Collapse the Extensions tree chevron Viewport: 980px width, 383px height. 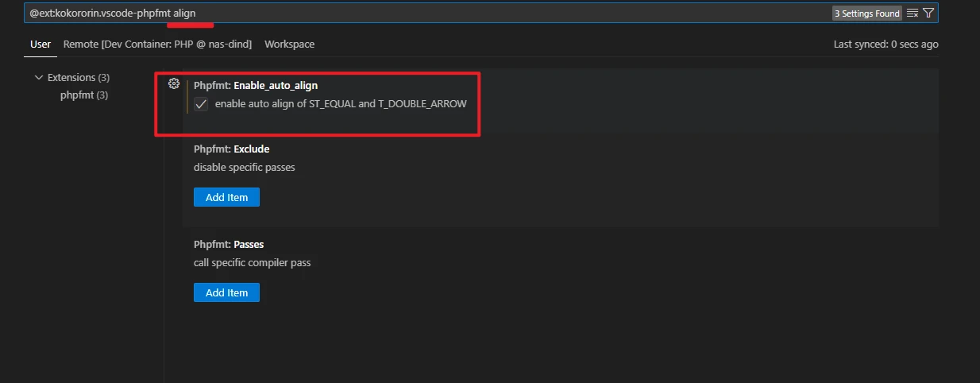38,78
